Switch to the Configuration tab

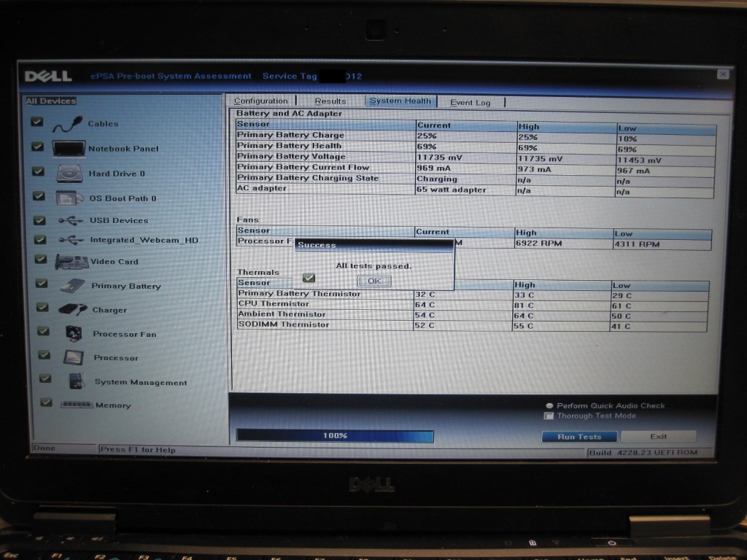pyautogui.click(x=261, y=101)
